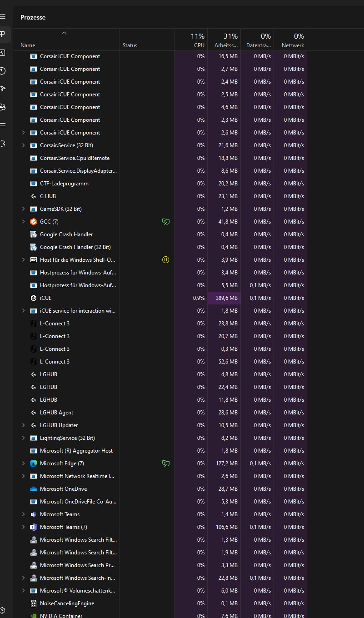Click the 106,6 MB memory value
364x618 pixels.
pyautogui.click(x=227, y=527)
